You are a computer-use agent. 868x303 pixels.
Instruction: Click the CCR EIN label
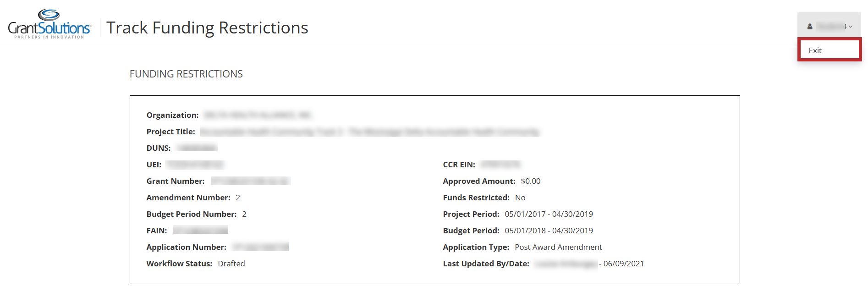click(459, 165)
